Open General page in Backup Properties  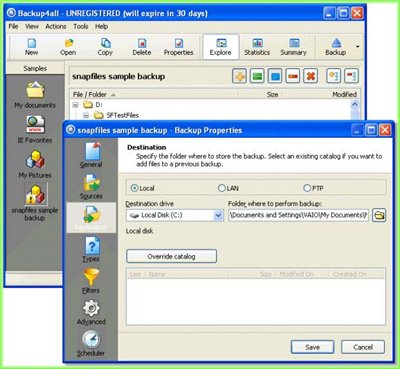pos(91,155)
